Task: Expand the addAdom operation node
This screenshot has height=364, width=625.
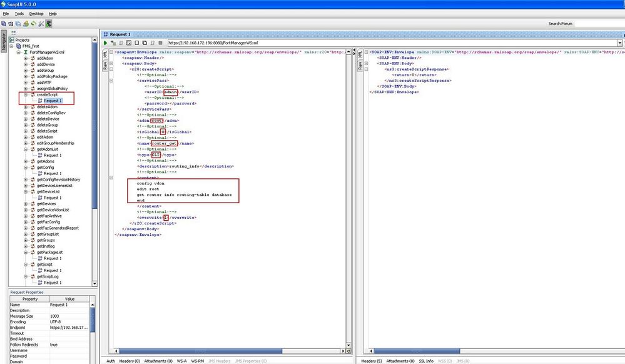Action: pos(25,58)
